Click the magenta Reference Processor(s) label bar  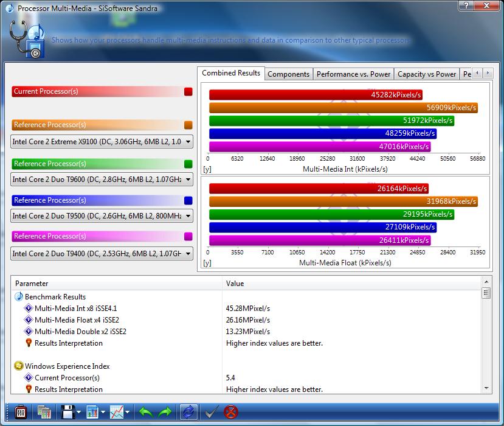(97, 237)
